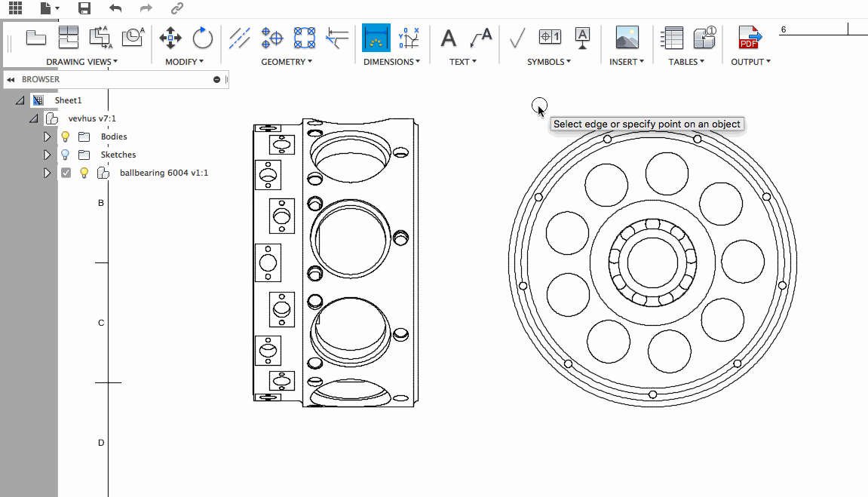Click the Ordinate Dimension icon

pos(408,37)
